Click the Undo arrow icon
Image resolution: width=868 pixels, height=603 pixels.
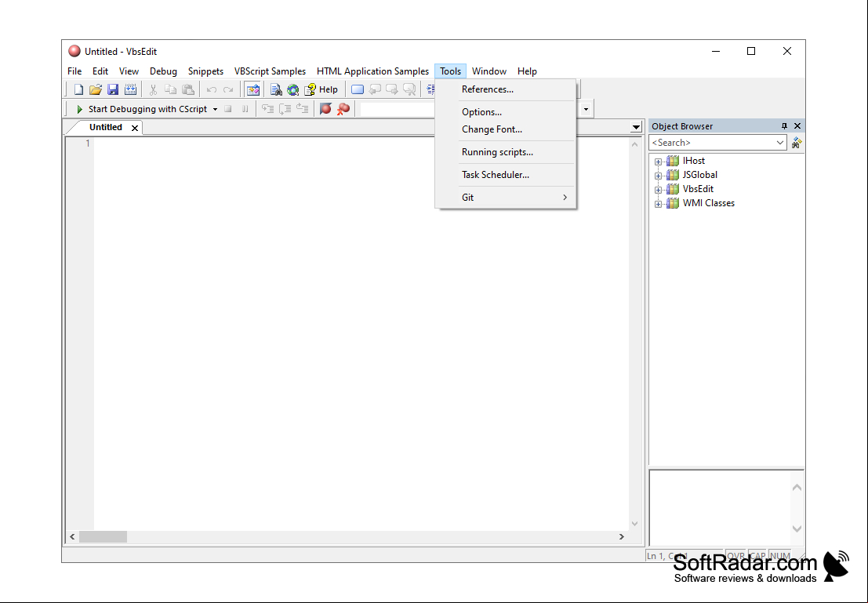[211, 89]
